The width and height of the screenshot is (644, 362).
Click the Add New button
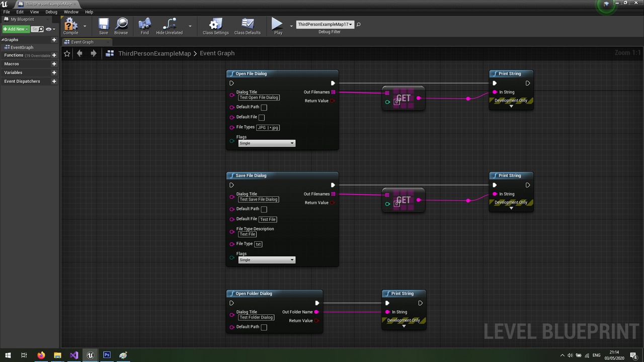16,29
